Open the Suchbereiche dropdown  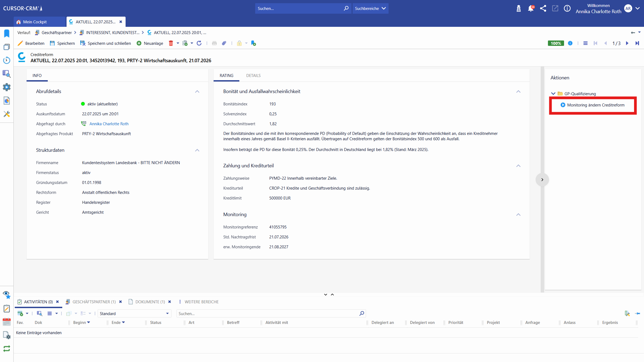[x=370, y=8]
